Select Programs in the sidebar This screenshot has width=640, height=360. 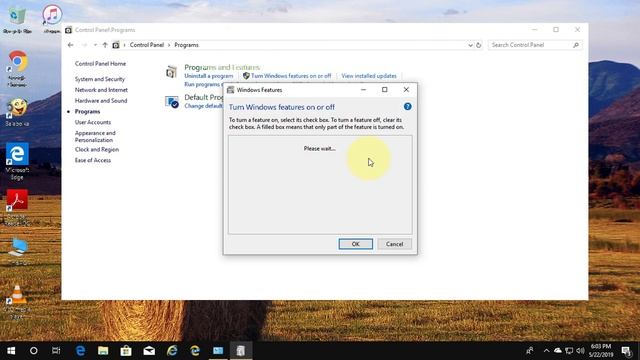click(x=87, y=111)
